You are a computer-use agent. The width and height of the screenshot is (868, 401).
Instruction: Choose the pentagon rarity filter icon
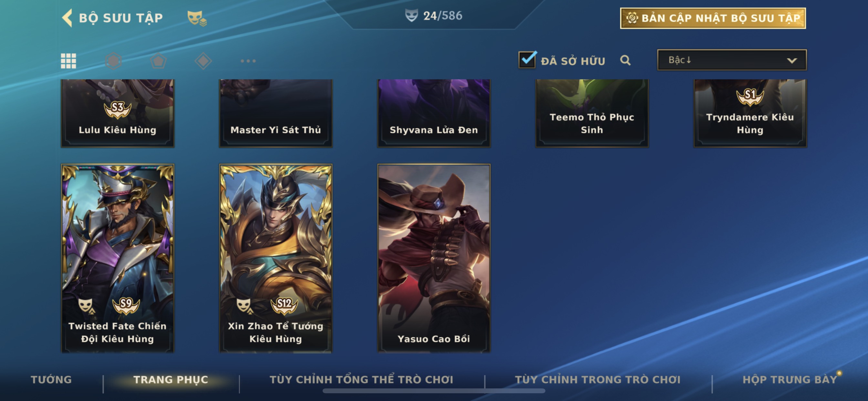[x=158, y=61]
